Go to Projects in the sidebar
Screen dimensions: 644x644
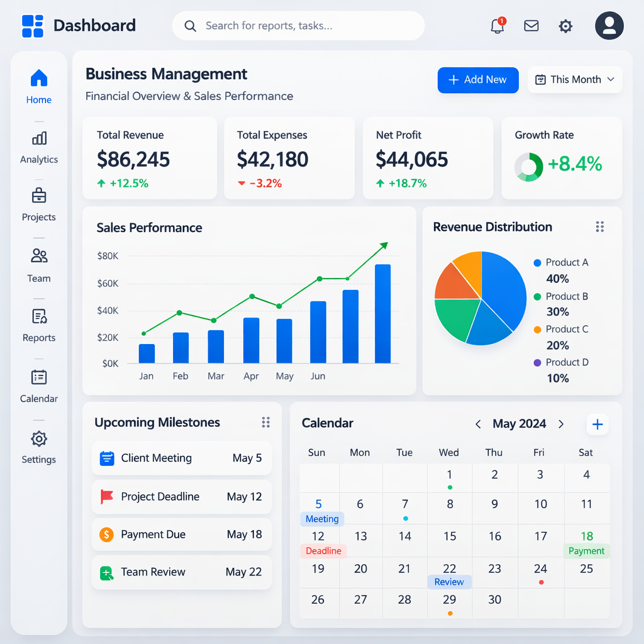coord(39,204)
